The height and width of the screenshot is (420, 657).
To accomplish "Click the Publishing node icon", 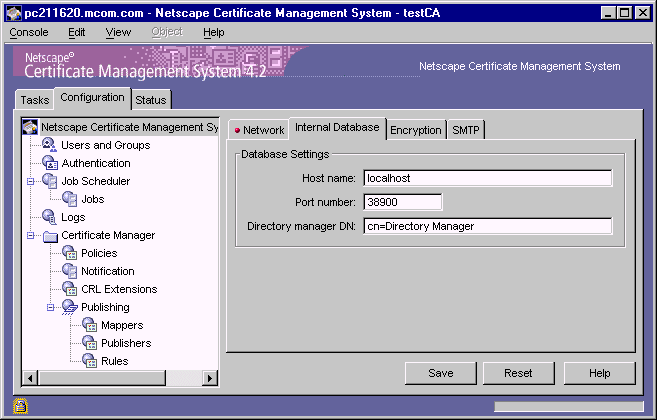I will 70,307.
